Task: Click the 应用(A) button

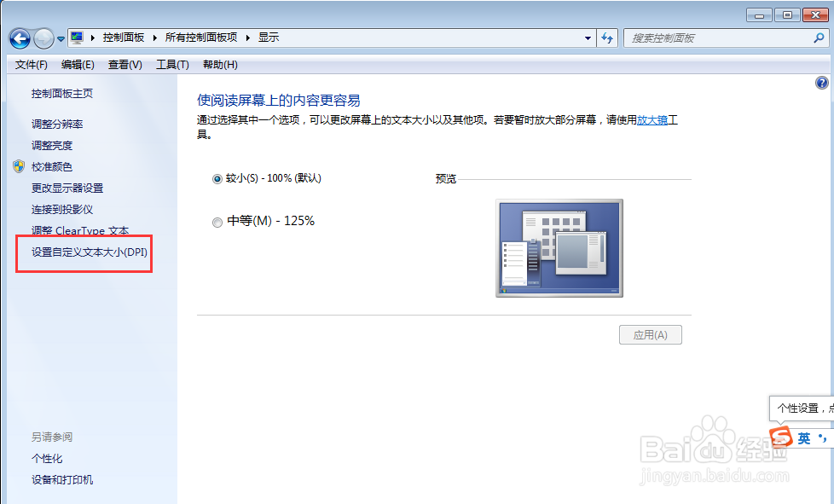Action: (650, 334)
